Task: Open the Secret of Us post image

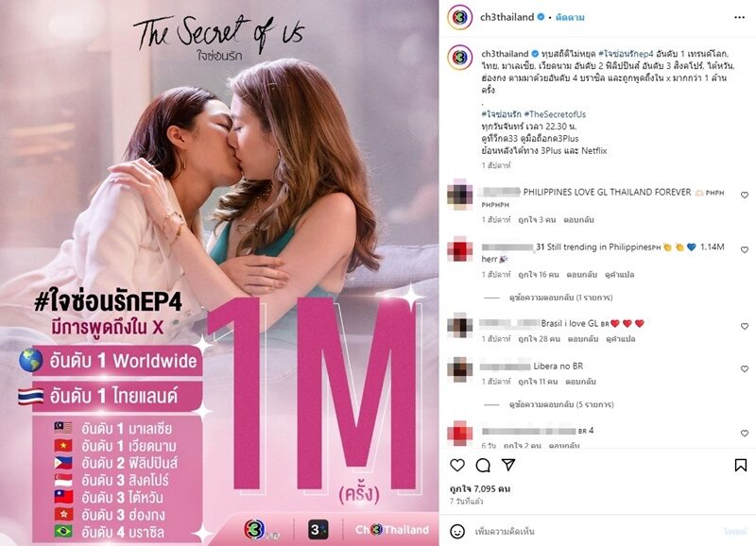Action: [x=219, y=273]
